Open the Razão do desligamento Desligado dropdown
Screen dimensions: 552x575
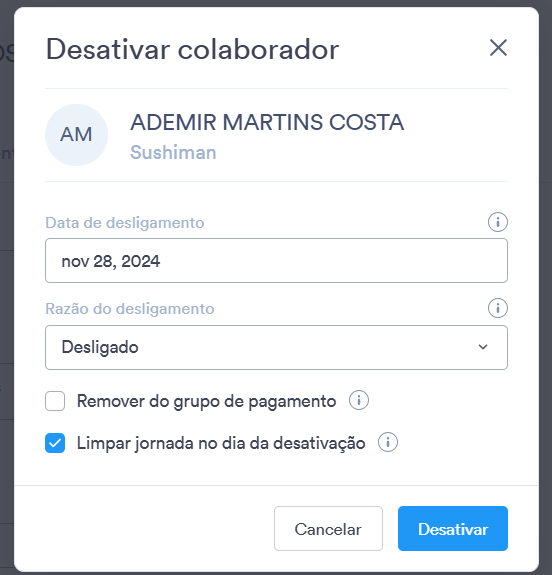(x=276, y=347)
